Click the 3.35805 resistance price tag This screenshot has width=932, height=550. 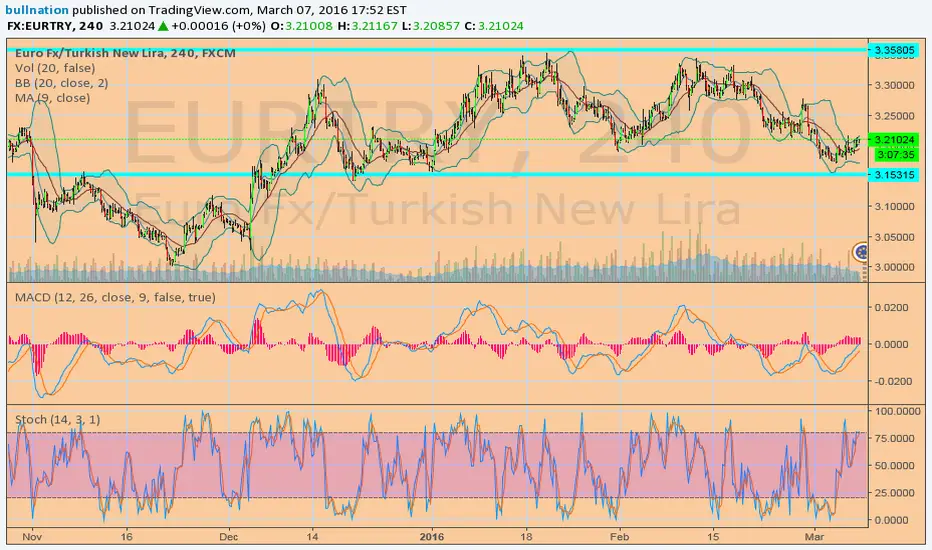pos(894,50)
